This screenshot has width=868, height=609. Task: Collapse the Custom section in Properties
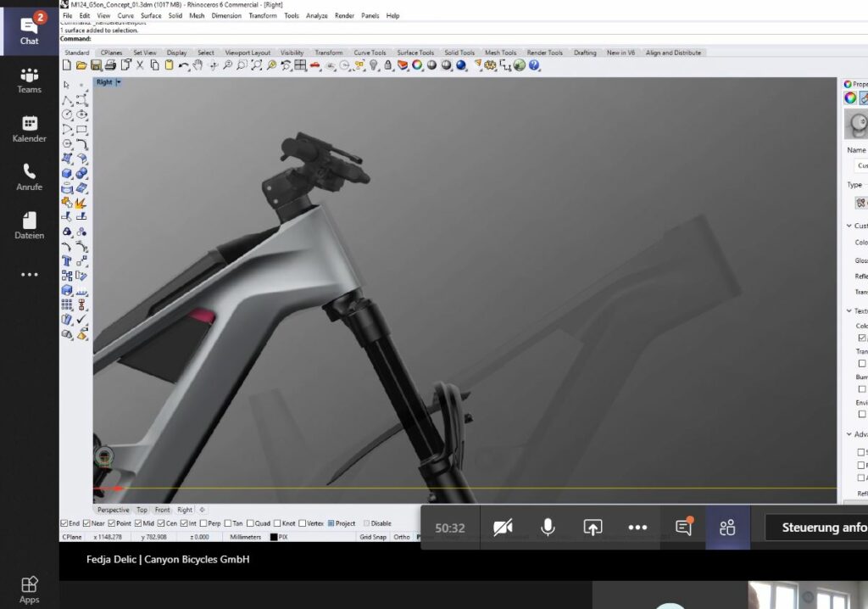pos(849,226)
